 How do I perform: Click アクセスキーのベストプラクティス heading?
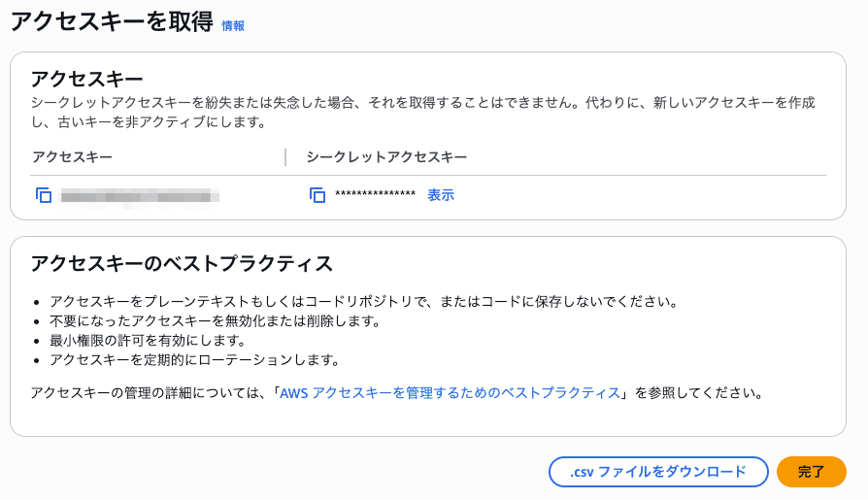182,263
